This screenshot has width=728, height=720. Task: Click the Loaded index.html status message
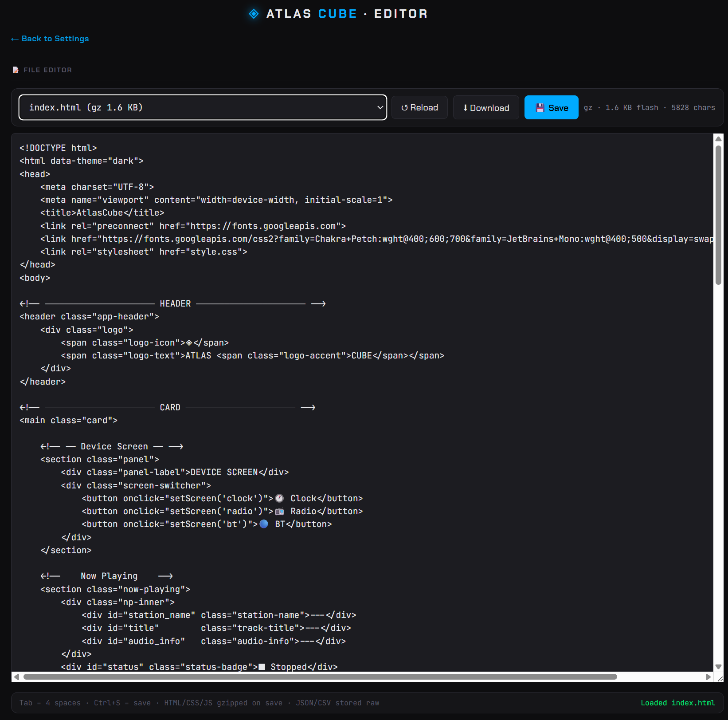[678, 703]
